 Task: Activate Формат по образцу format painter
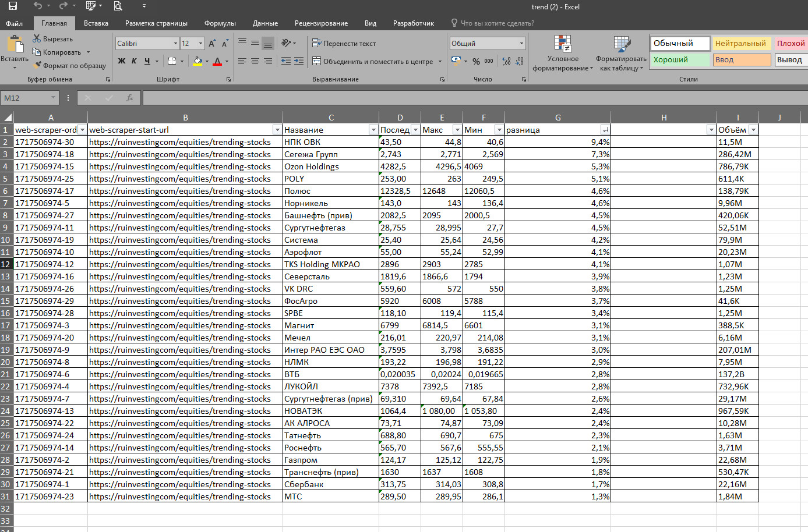pyautogui.click(x=69, y=66)
